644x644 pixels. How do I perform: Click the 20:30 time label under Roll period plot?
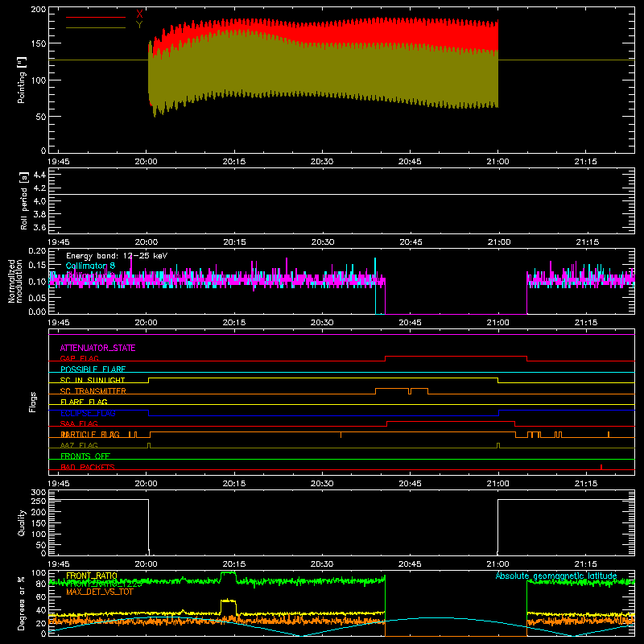point(323,242)
